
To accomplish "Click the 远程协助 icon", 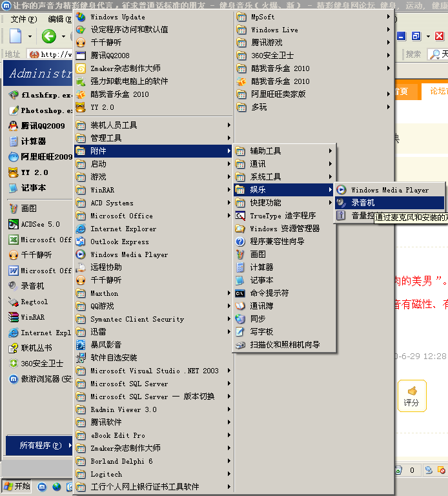I will (x=81, y=267).
